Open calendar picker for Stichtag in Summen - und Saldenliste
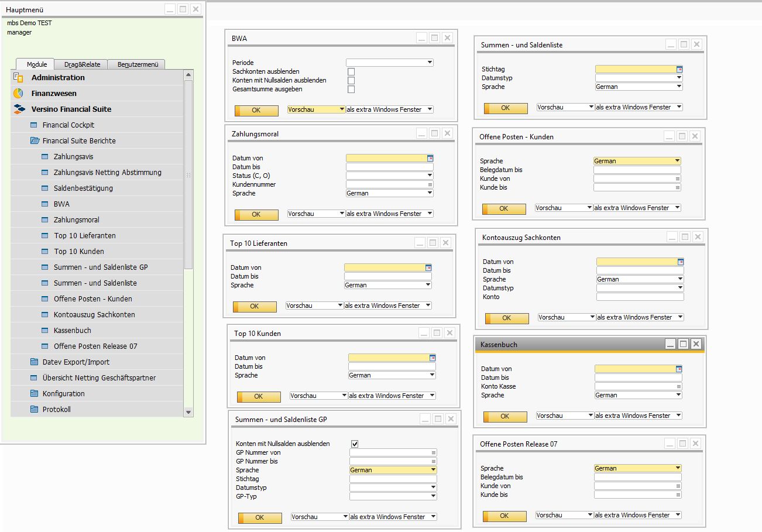 (x=679, y=69)
